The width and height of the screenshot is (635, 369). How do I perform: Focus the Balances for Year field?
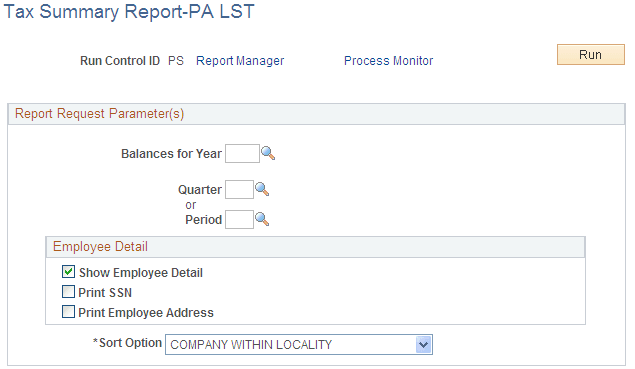pos(242,154)
